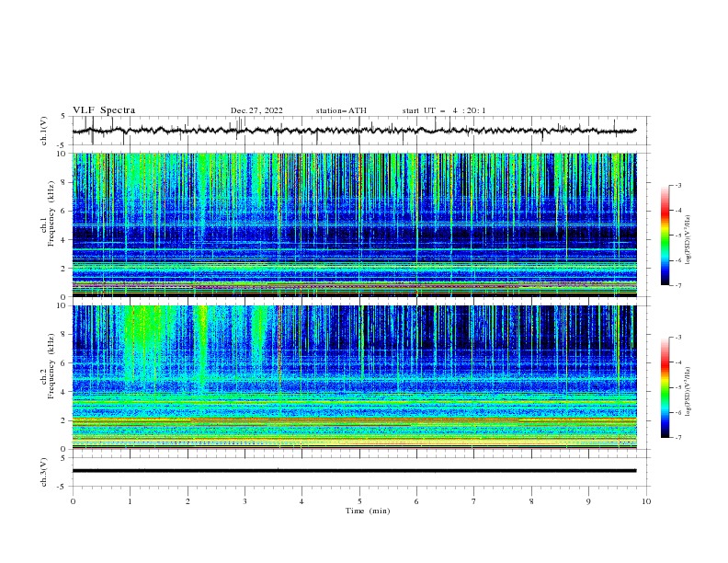Click the "-4" tick on ch.2 colorbar
The image size is (728, 563).
(x=677, y=362)
